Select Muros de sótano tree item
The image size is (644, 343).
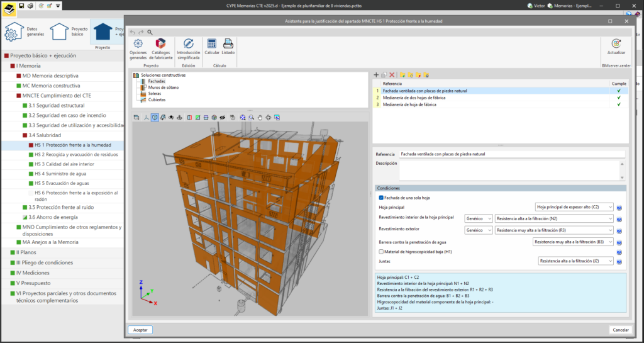coord(162,87)
